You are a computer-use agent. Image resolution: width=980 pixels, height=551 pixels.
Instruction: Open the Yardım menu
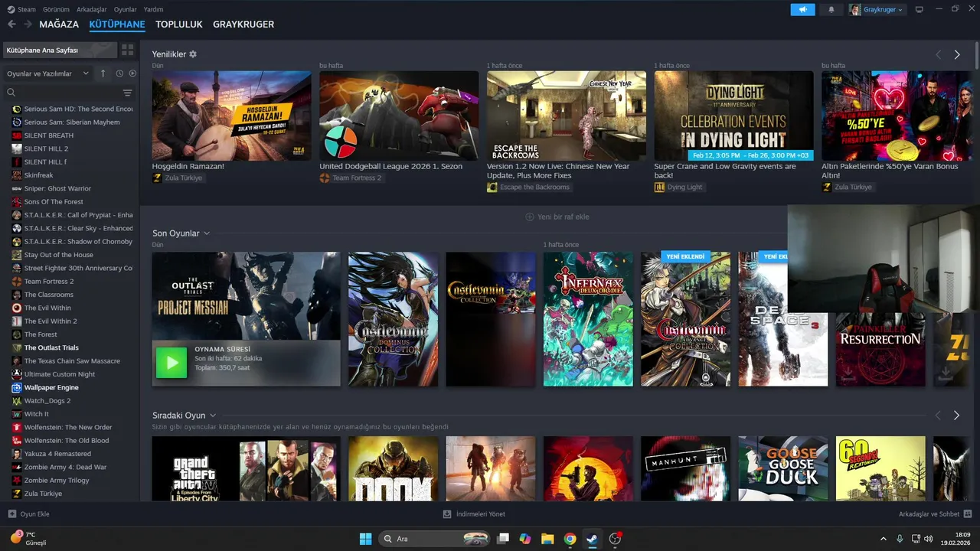pyautogui.click(x=154, y=9)
